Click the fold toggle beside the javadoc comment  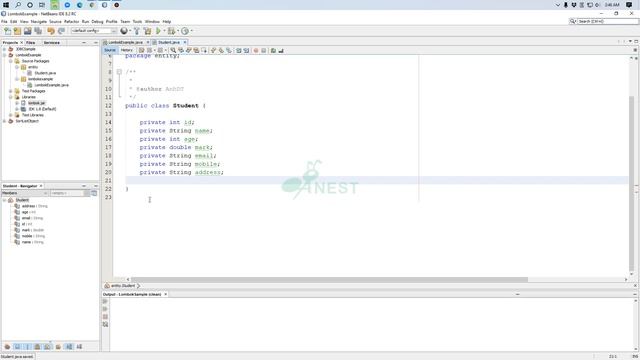coord(119,72)
